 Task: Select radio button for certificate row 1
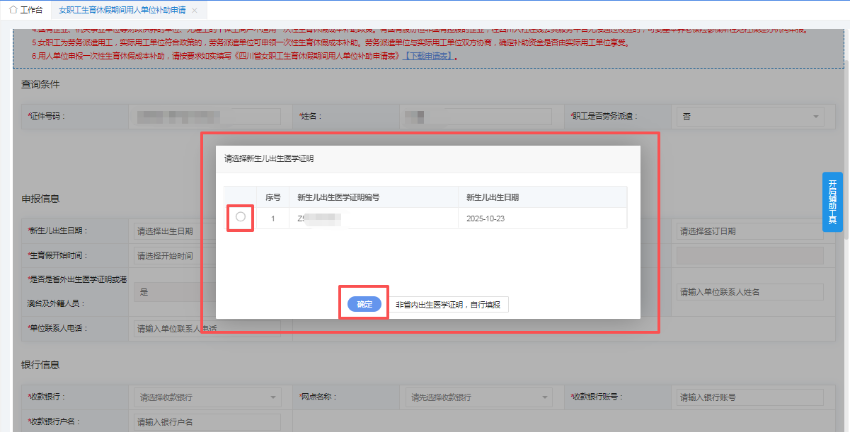click(241, 217)
